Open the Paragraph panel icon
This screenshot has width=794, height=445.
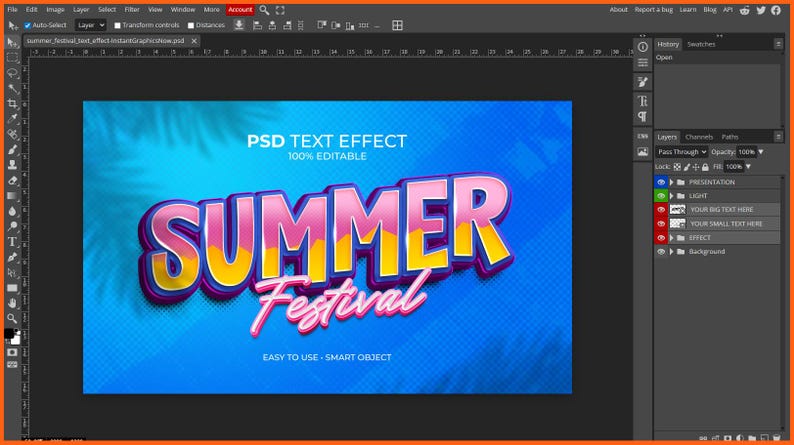pyautogui.click(x=643, y=116)
